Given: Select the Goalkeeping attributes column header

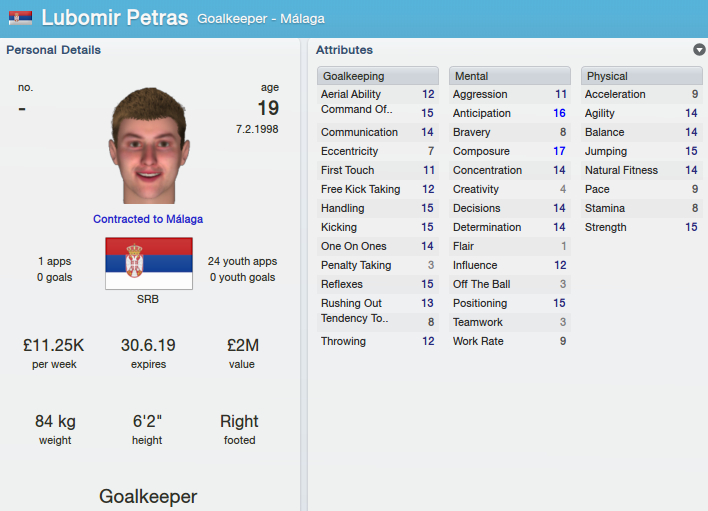Looking at the screenshot, I should point(378,76).
